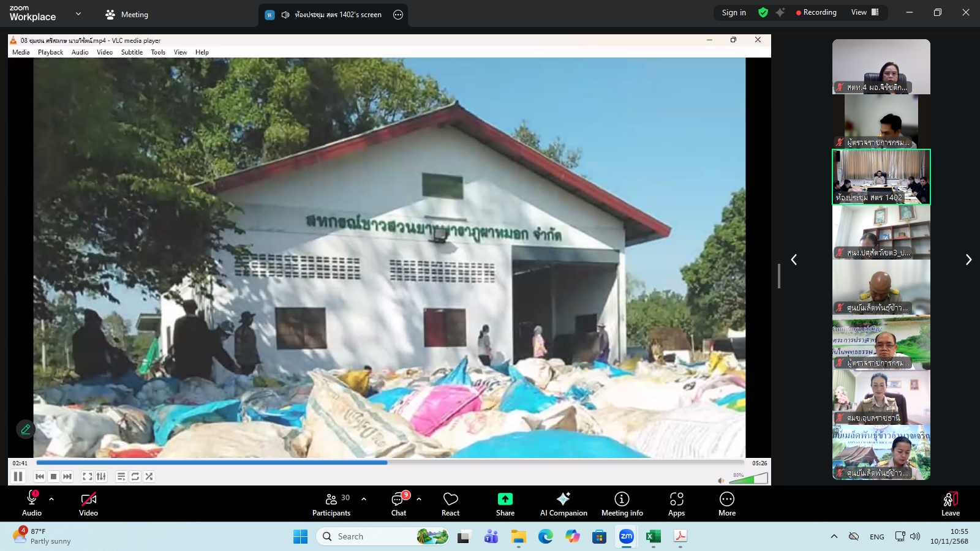The image size is (980, 551).
Task: Open VLC extended settings equalizer icon
Action: (102, 476)
